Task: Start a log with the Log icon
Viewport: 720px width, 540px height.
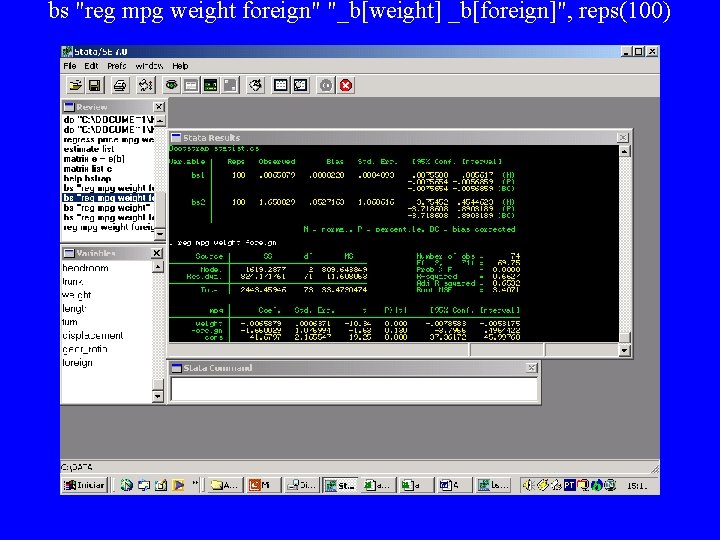Action: pyautogui.click(x=146, y=85)
